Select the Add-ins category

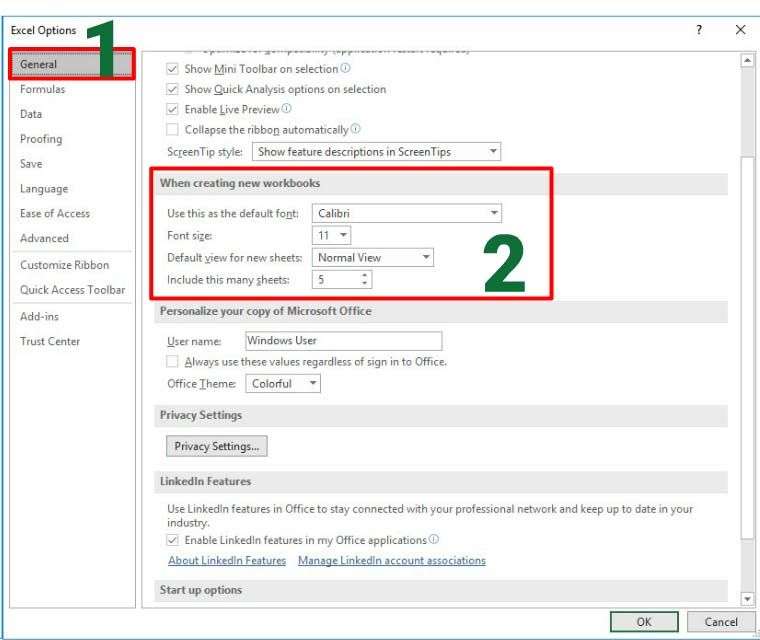(x=72, y=316)
